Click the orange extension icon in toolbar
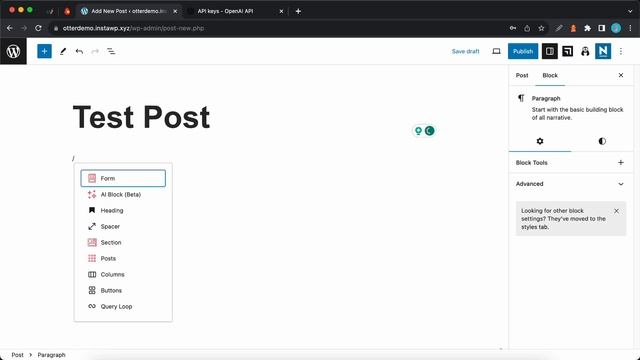 573,28
